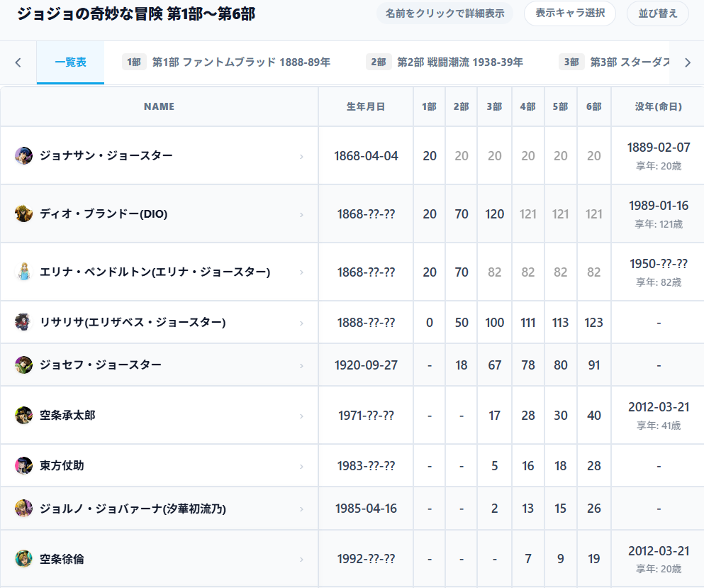Open ジョセフ・ジョースター name details
The height and width of the screenshot is (588, 704).
click(101, 365)
